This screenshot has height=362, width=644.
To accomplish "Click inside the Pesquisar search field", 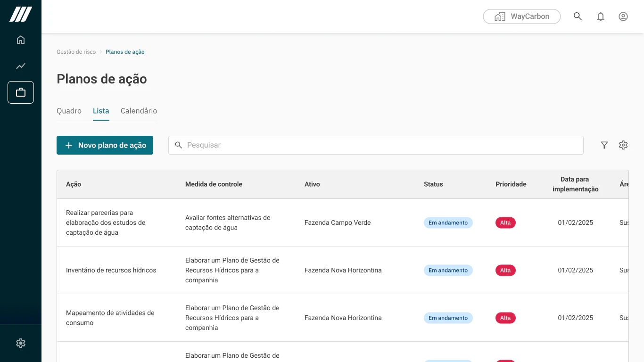I will click(x=330, y=145).
